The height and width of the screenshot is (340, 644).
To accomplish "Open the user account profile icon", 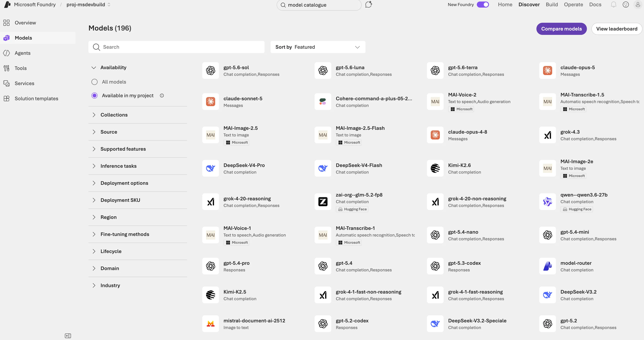I will [638, 5].
